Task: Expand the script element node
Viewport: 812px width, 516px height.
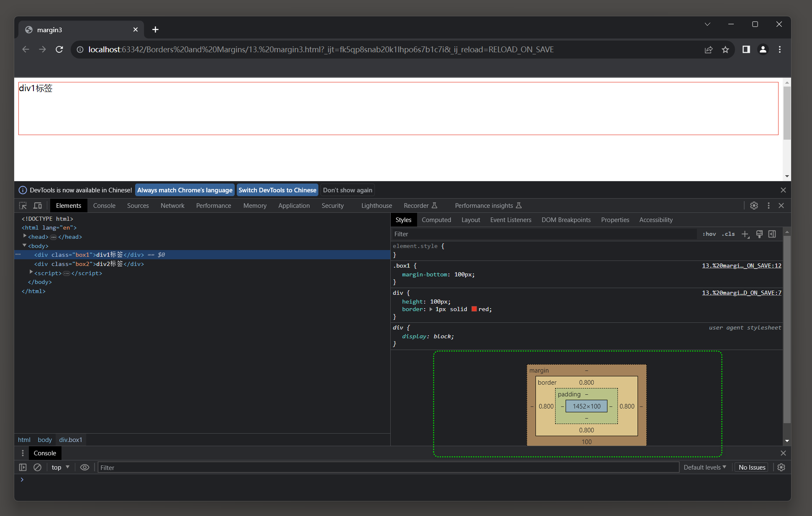Action: click(31, 273)
